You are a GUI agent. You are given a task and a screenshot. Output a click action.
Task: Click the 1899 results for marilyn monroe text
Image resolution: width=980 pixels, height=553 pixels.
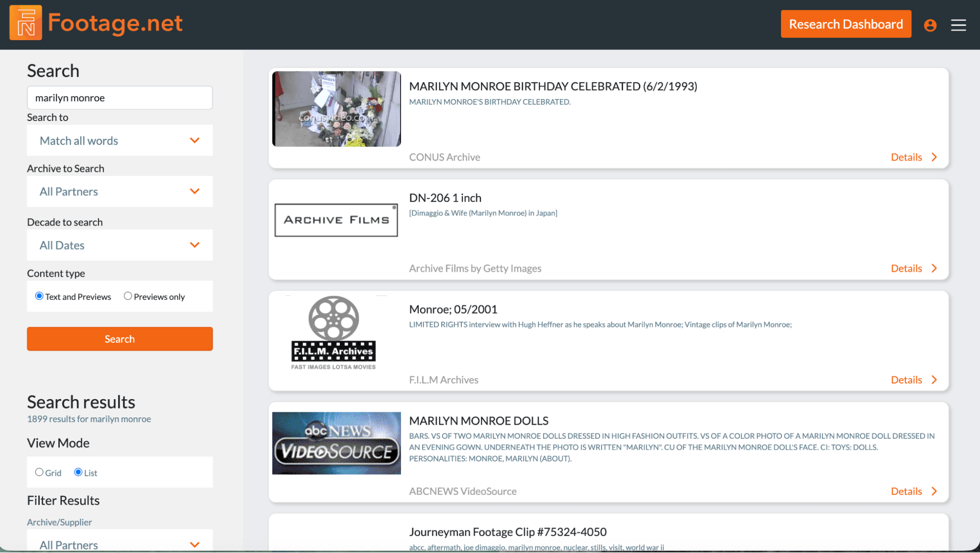89,419
